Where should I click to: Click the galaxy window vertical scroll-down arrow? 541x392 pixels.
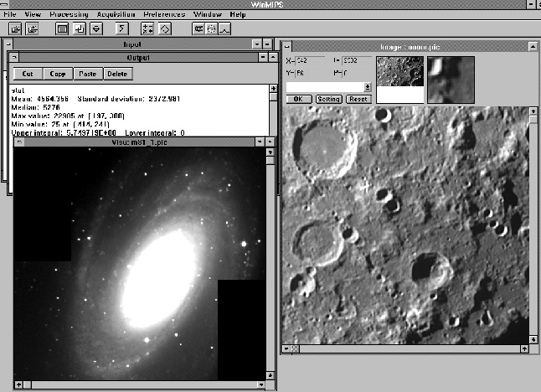270,375
